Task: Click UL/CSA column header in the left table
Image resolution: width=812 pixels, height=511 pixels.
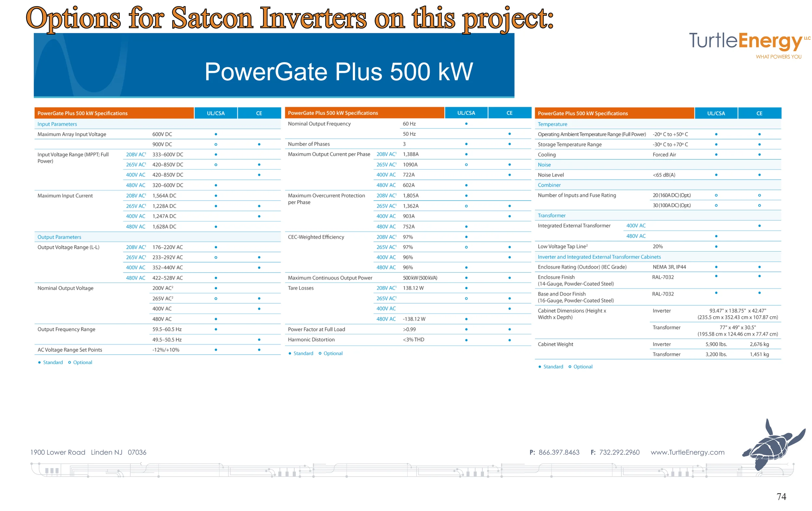Action: 215,113
